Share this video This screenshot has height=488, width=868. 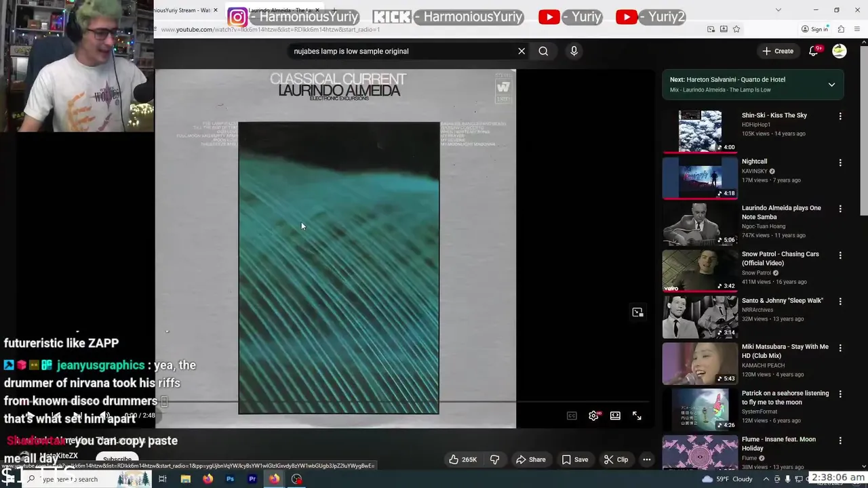530,460
